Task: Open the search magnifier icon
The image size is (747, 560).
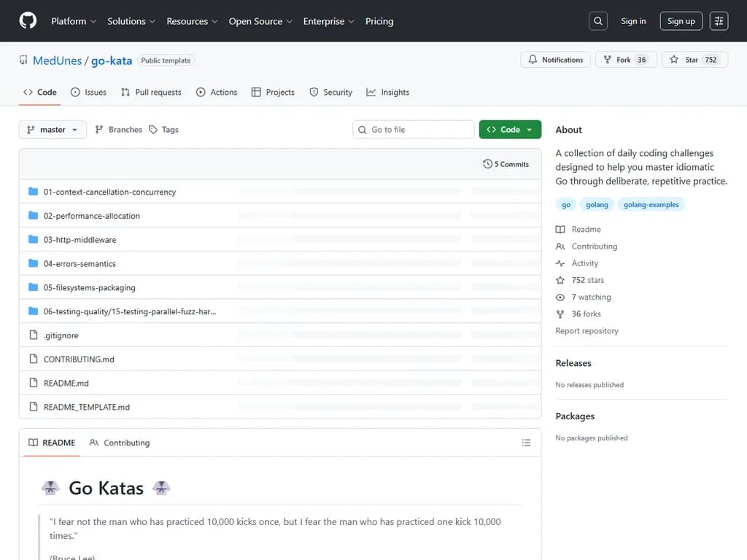Action: 598,21
